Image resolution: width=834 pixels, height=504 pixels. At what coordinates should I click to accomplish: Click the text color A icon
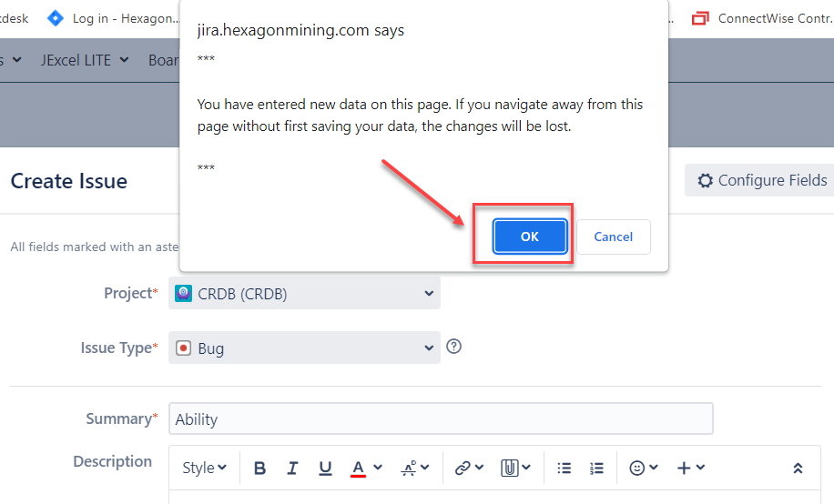click(x=358, y=468)
